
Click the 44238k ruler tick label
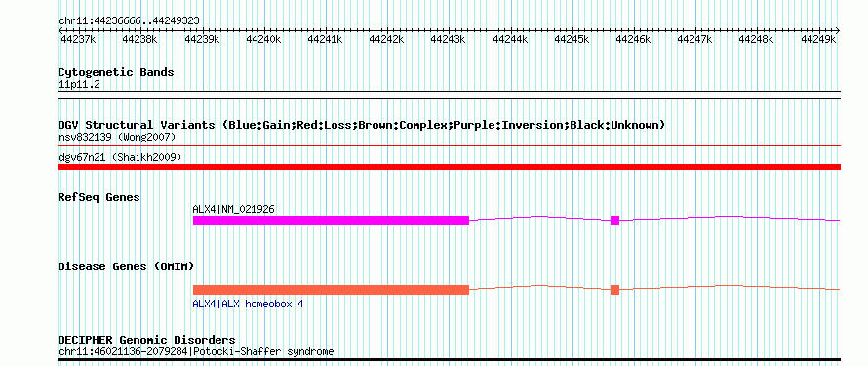pyautogui.click(x=140, y=39)
